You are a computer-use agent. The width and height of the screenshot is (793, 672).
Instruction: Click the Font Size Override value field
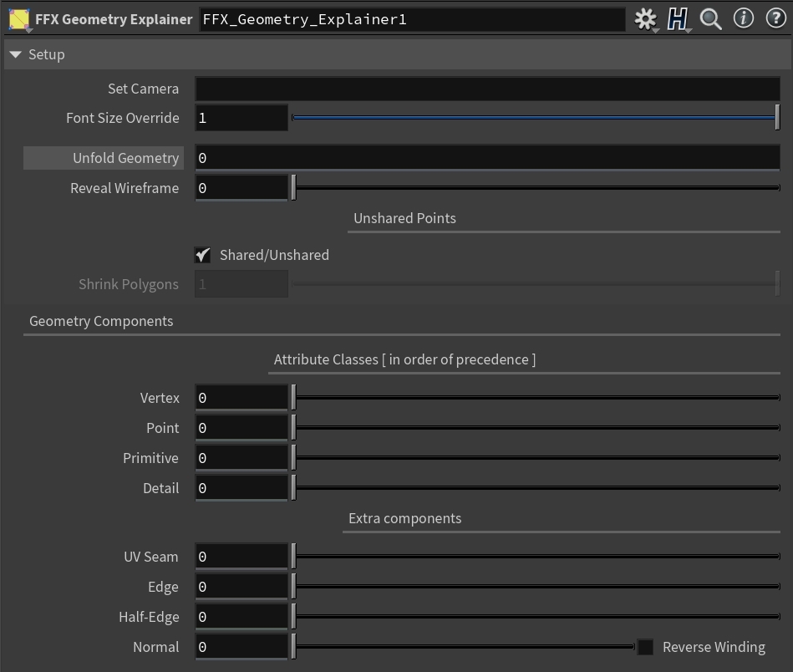241,118
